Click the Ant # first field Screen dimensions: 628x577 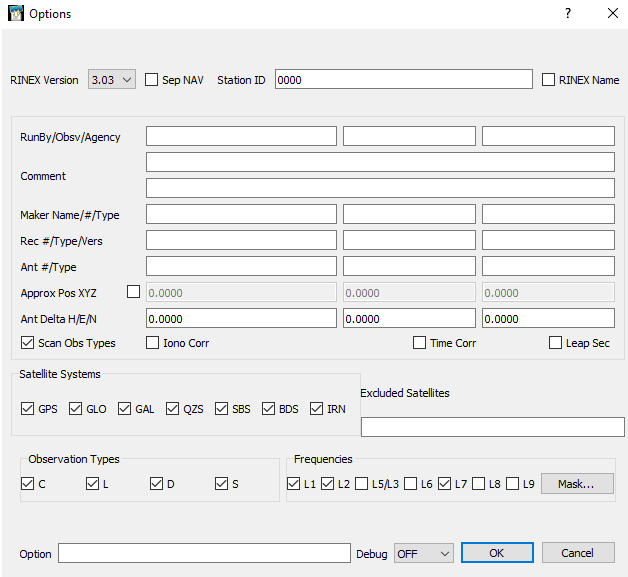click(x=241, y=266)
